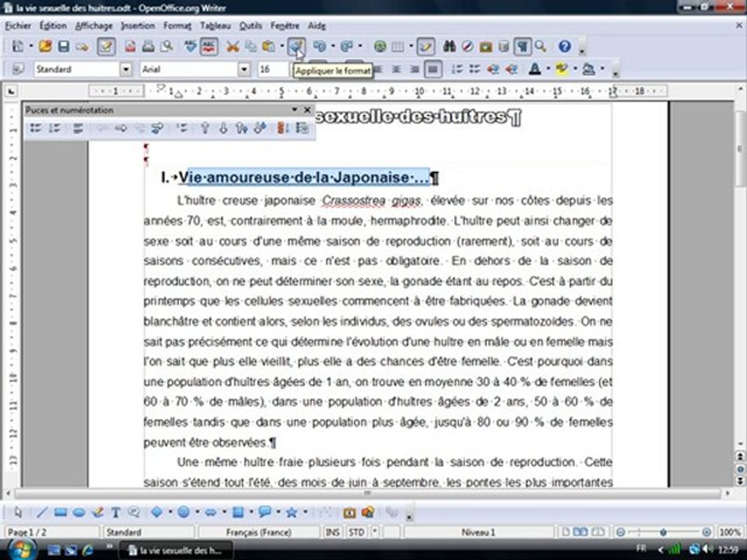The width and height of the screenshot is (747, 560).
Task: Toggle Edit File mode
Action: [106, 46]
